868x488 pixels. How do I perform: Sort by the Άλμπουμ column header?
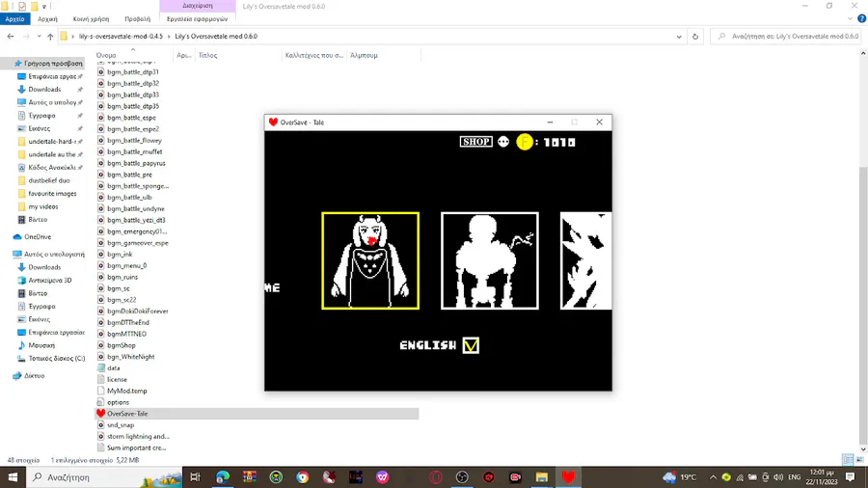pyautogui.click(x=364, y=55)
